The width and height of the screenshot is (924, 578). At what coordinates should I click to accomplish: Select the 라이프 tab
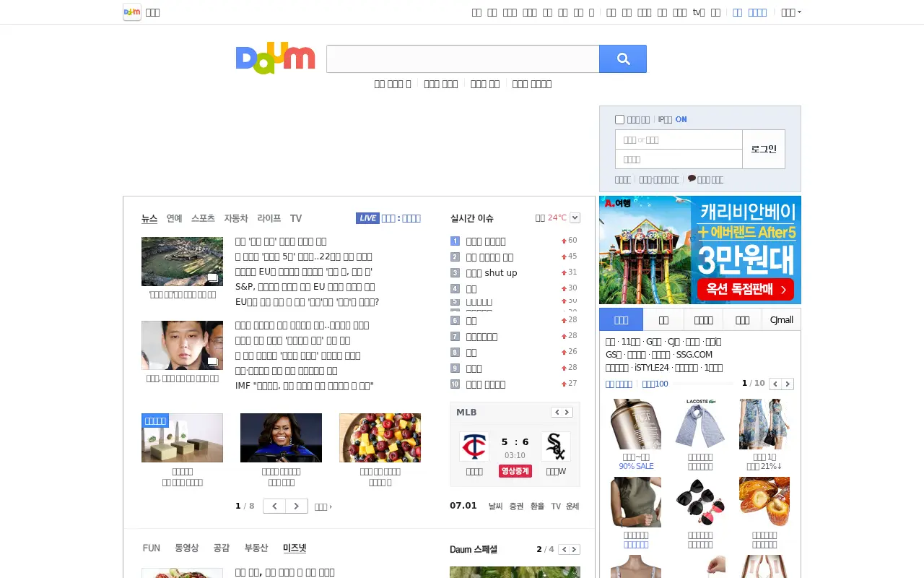pyautogui.click(x=269, y=218)
